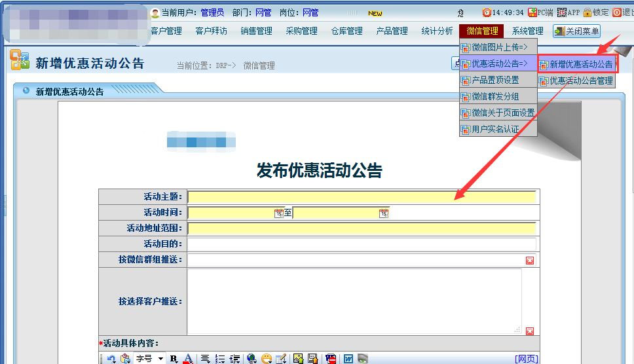Click the 活动主题 input field
The image size is (634, 364).
tap(362, 197)
